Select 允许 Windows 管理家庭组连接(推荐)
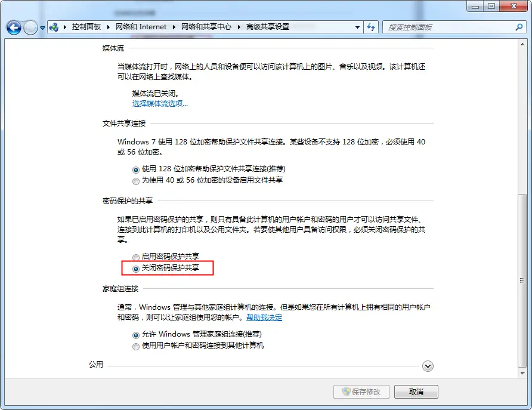Image resolution: width=532 pixels, height=410 pixels. (136, 334)
